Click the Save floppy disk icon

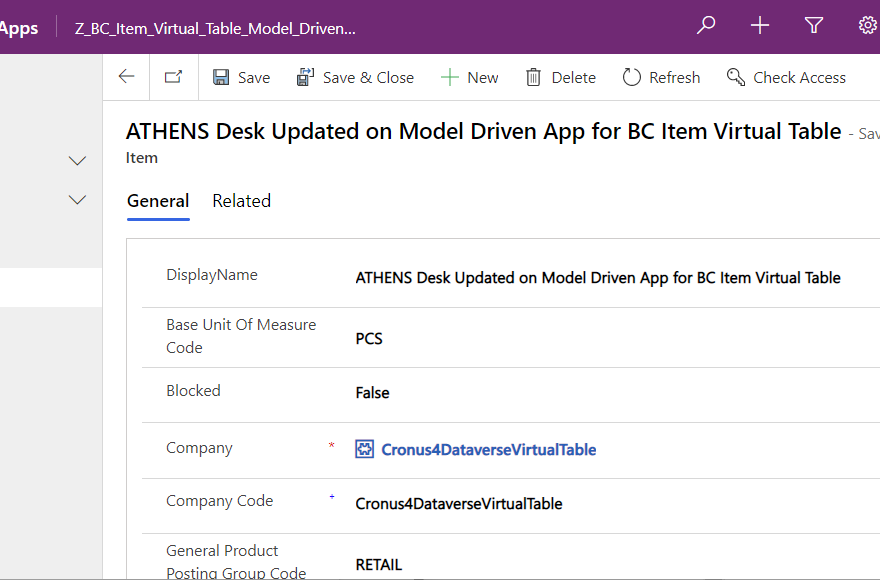pos(221,77)
